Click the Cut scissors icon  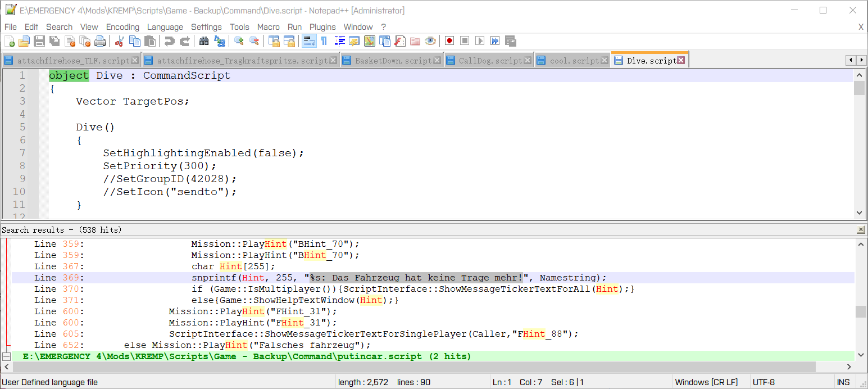tap(120, 41)
